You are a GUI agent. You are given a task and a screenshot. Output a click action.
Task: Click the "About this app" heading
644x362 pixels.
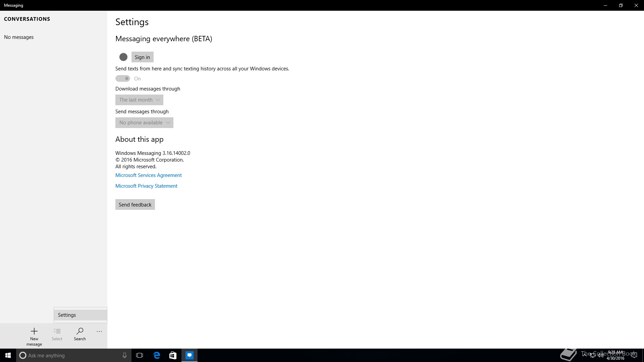click(x=140, y=139)
